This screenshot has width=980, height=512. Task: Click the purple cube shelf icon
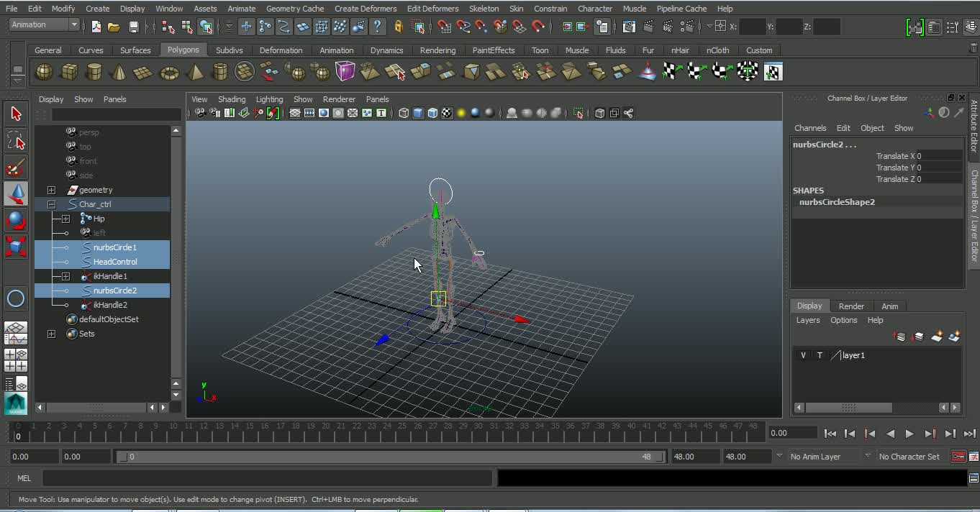point(345,72)
